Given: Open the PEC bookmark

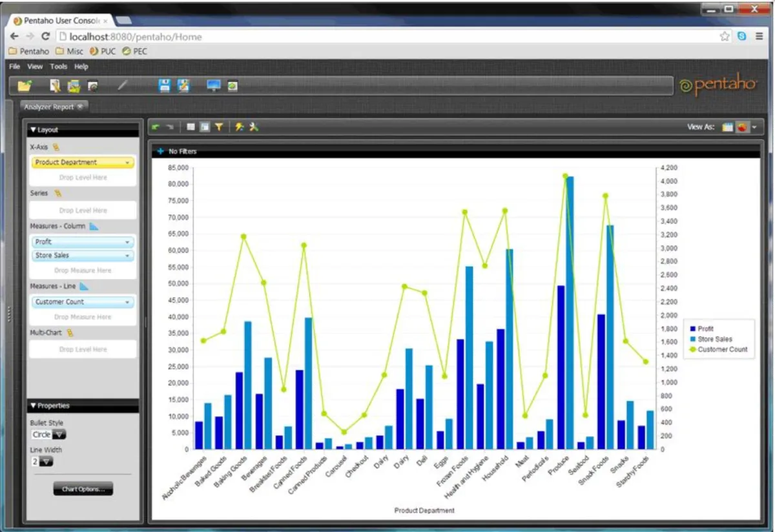Looking at the screenshot, I should pos(134,51).
